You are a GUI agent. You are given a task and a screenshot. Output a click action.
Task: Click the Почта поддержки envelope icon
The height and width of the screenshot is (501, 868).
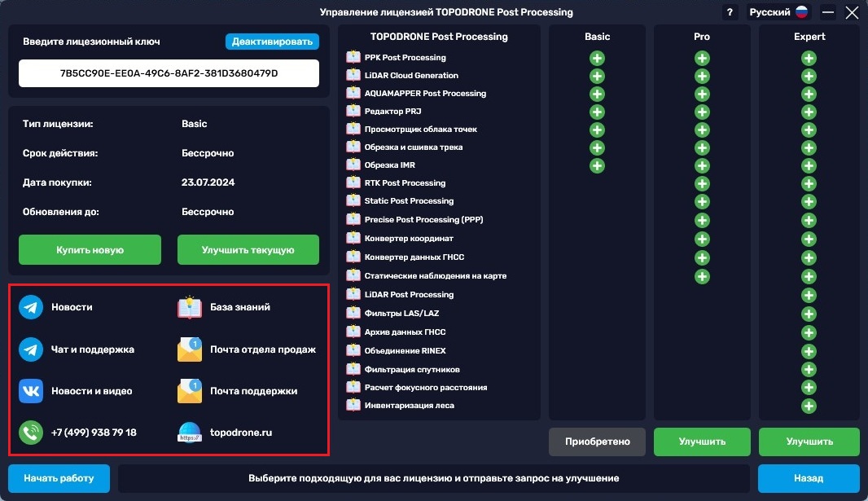tap(190, 391)
